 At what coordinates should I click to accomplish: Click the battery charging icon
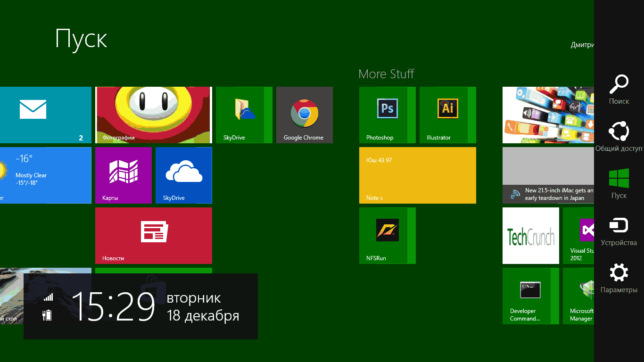point(47,315)
